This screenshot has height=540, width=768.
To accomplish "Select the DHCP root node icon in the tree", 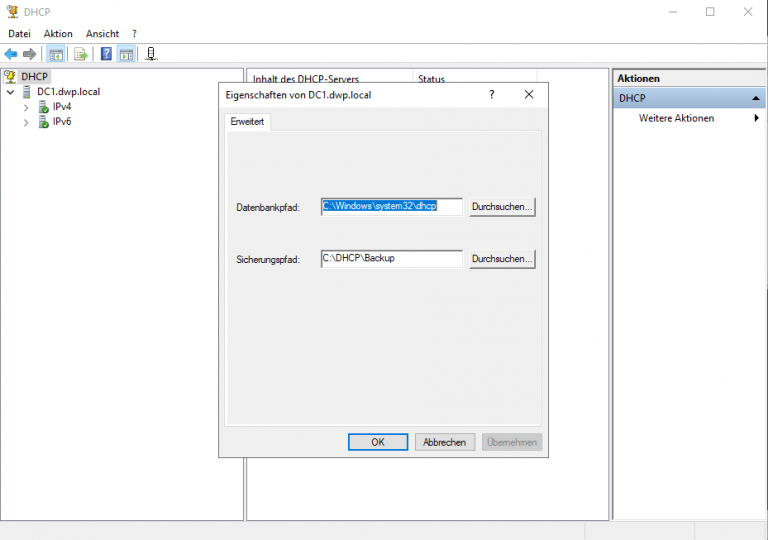I will pyautogui.click(x=10, y=76).
